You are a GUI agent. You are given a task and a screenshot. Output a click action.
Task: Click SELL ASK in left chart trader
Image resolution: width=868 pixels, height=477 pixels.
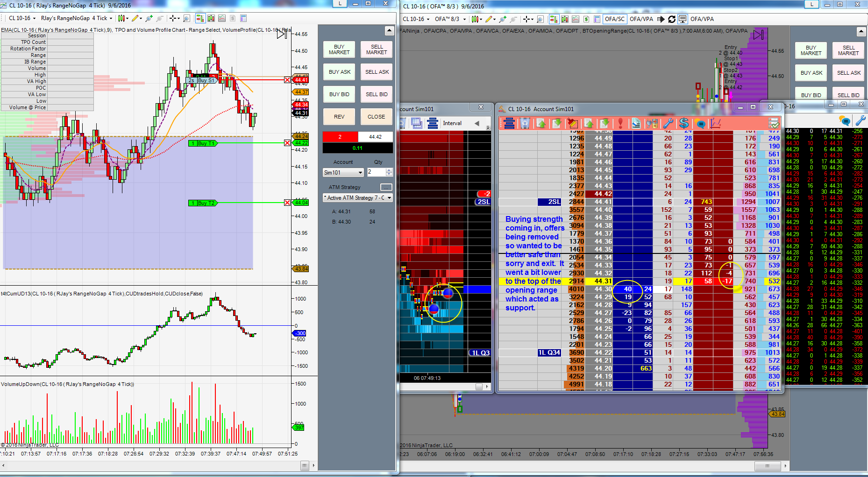click(x=377, y=72)
